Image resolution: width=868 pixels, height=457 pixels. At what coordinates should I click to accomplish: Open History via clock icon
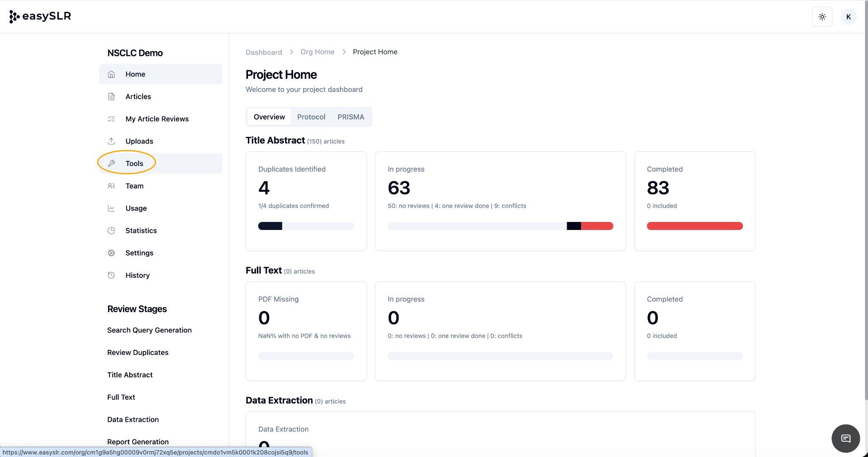(111, 275)
